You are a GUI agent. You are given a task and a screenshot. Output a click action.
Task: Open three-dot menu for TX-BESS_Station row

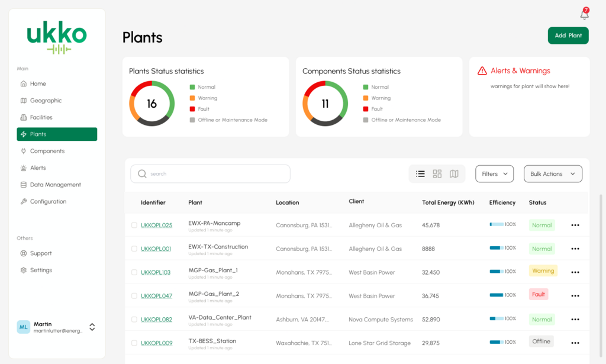click(575, 343)
